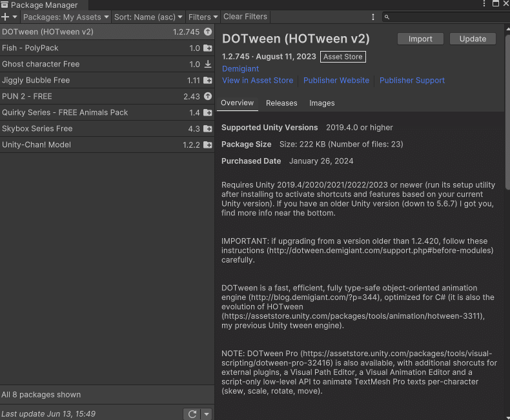Select Unity-Chan! Model package

[x=107, y=145]
